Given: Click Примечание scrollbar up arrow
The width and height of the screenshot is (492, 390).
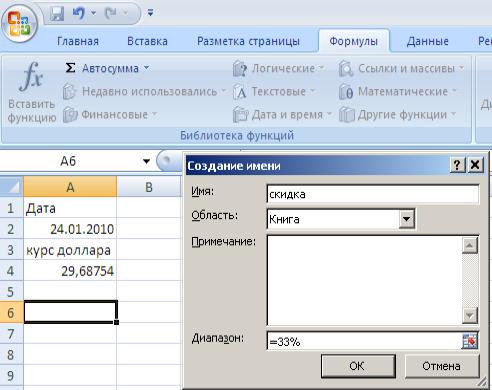Looking at the screenshot, I should point(470,246).
